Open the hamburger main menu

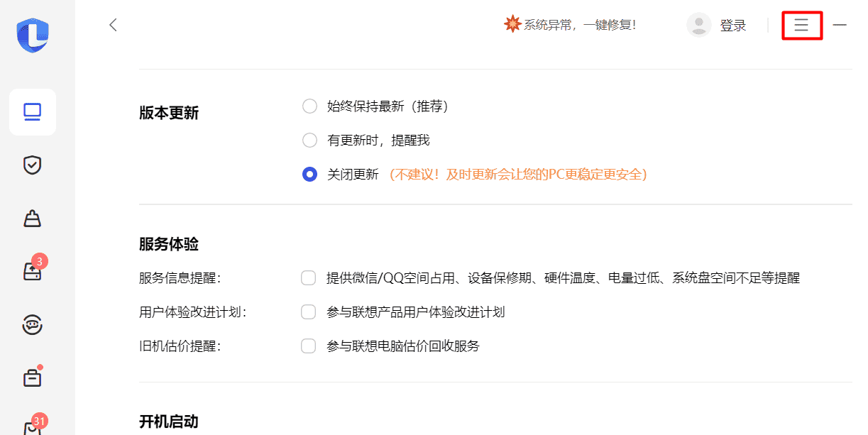(x=801, y=26)
